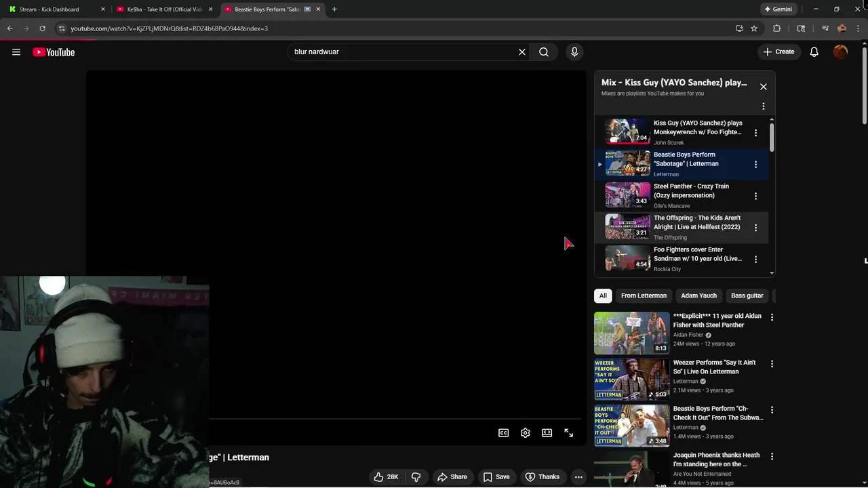This screenshot has width=868, height=488.
Task: Open the Create button
Action: pyautogui.click(x=779, y=52)
